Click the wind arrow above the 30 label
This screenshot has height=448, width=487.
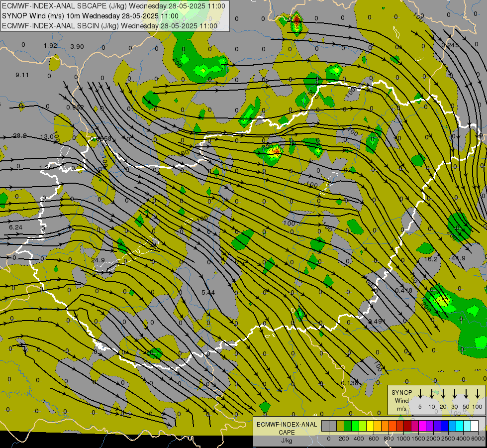[455, 393]
